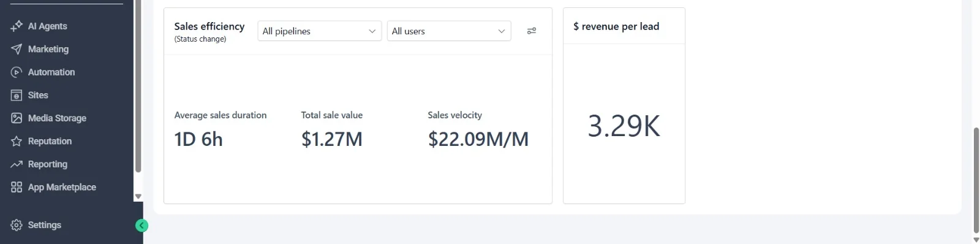Open the All users dropdown
980x244 pixels.
[x=449, y=31]
